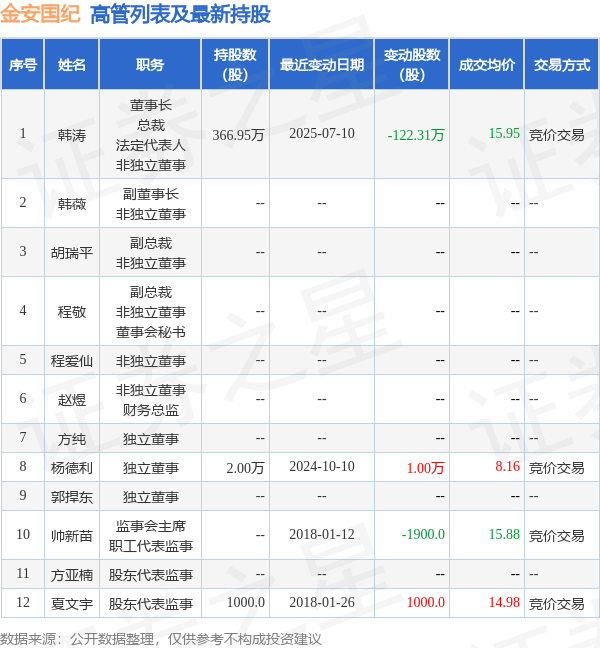Click the name 程爱仙

point(71,361)
